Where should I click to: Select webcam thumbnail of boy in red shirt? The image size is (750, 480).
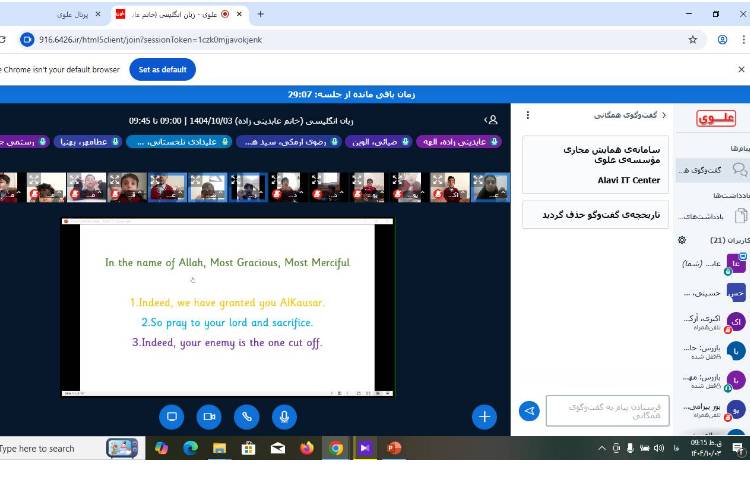point(450,188)
